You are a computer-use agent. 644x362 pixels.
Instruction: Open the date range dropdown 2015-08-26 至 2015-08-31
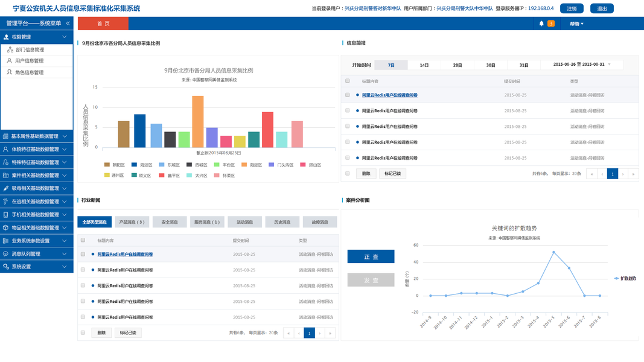tap(582, 65)
